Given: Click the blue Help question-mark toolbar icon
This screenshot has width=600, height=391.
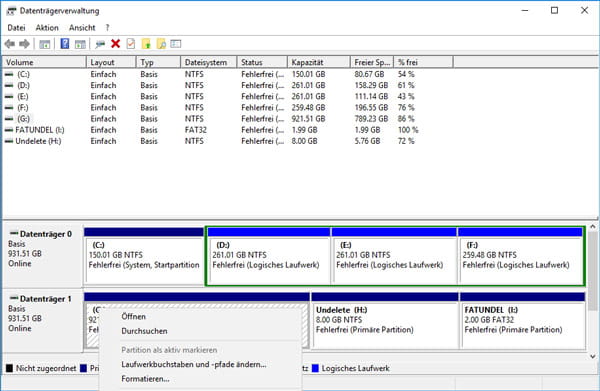Looking at the screenshot, I should click(x=65, y=44).
